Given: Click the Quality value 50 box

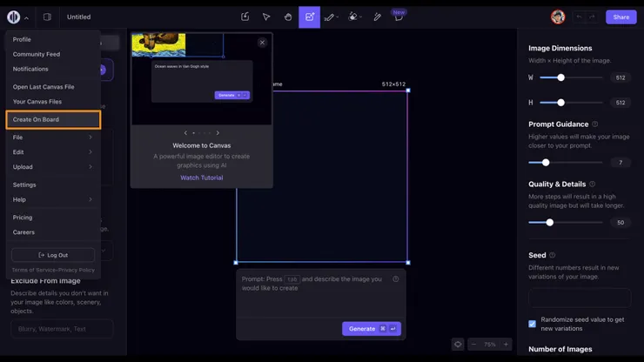Looking at the screenshot, I should click(621, 223).
